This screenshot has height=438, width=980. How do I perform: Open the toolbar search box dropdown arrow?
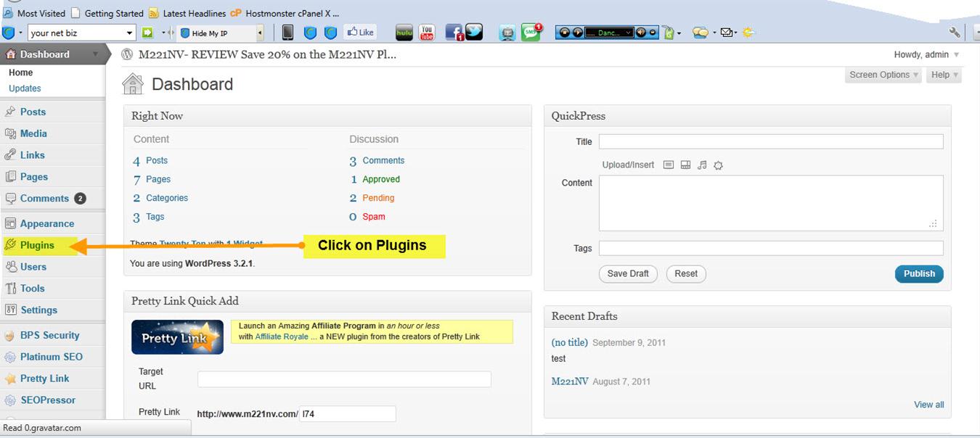pos(130,33)
